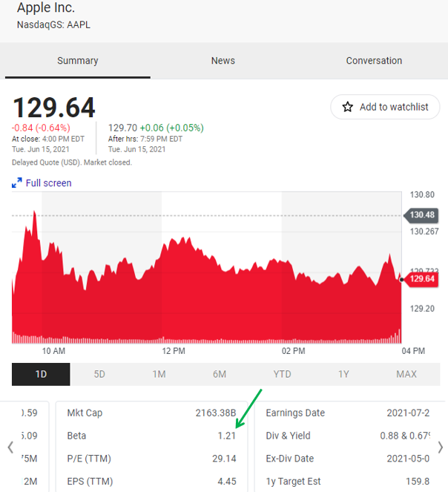Click the large 129.64 price quote
This screenshot has height=492, width=448.
tap(53, 108)
